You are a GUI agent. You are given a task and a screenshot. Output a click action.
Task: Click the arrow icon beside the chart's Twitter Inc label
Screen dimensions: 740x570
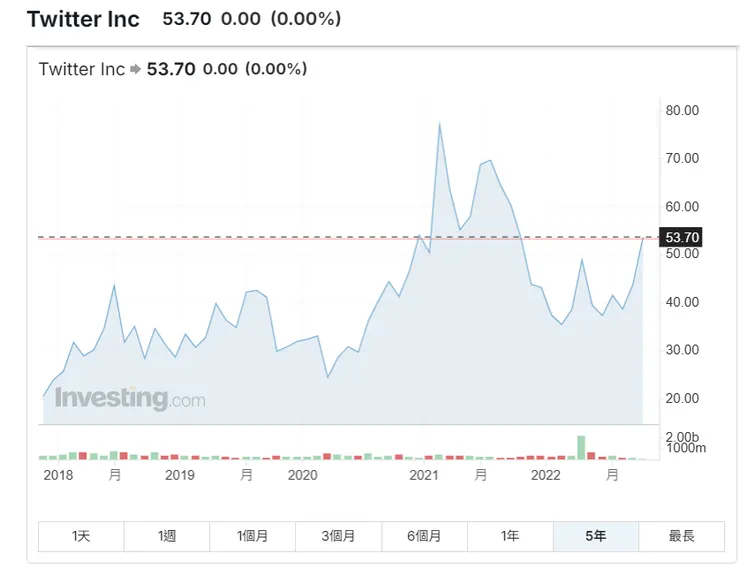[x=136, y=70]
